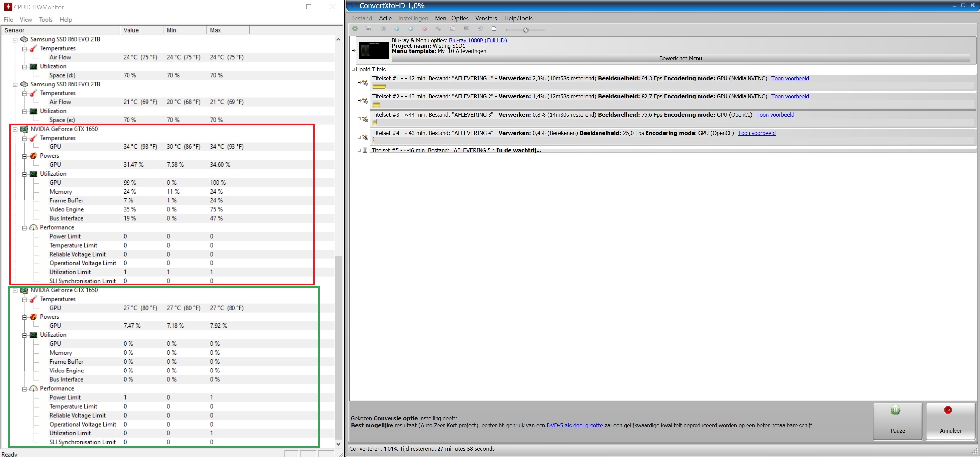Expand Titelset #3 with the plus box
This screenshot has width=980, height=457.
coord(359,119)
